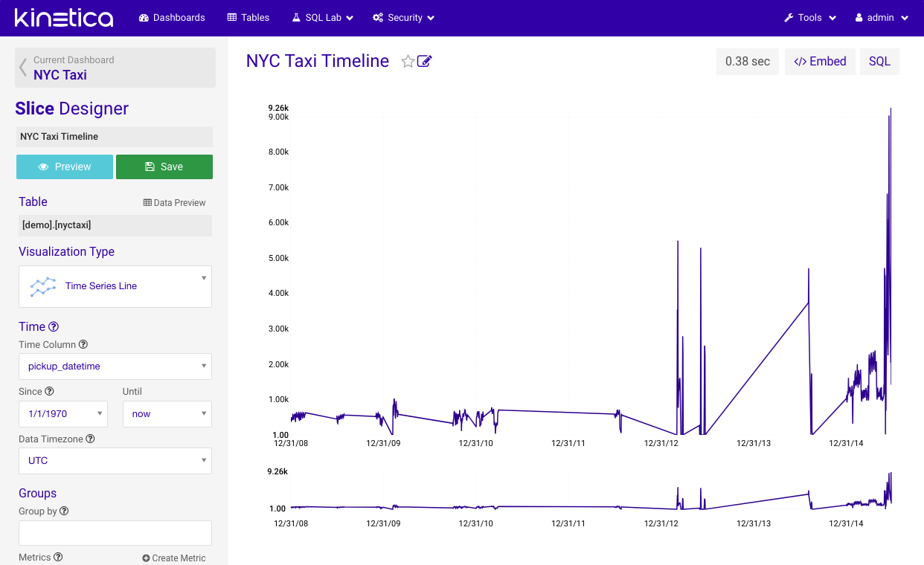Expand the Time Column pickup_datetime dropdown
The image size is (924, 565).
click(115, 367)
